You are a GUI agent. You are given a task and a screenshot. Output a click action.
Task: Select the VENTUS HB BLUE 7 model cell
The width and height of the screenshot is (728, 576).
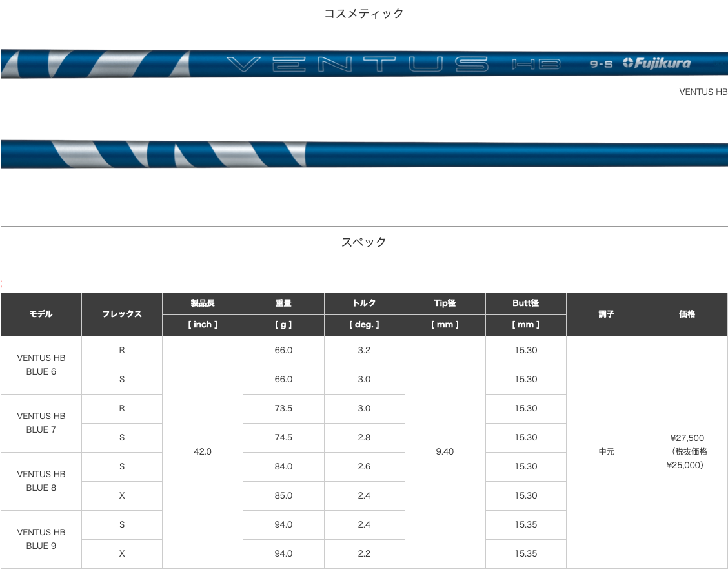[x=41, y=423]
